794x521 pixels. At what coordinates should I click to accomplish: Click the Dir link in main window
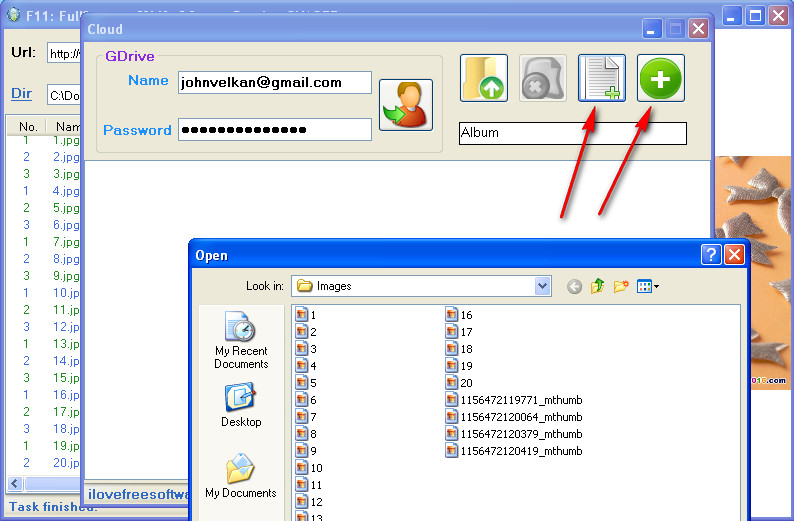click(21, 94)
